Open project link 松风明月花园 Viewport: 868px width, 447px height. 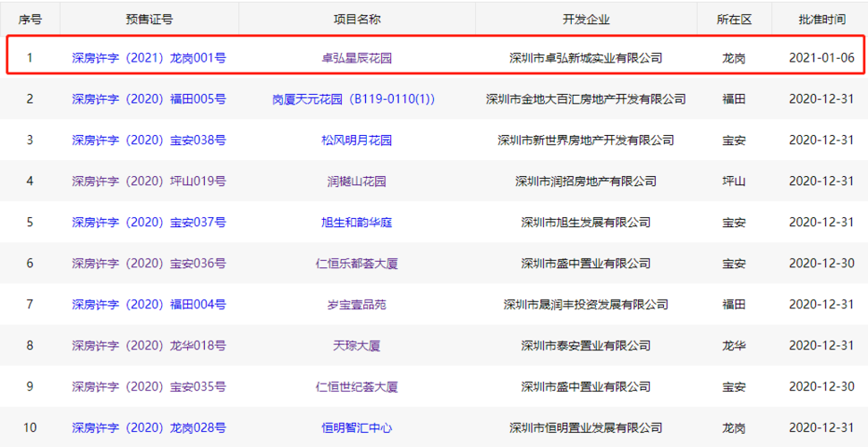click(356, 140)
